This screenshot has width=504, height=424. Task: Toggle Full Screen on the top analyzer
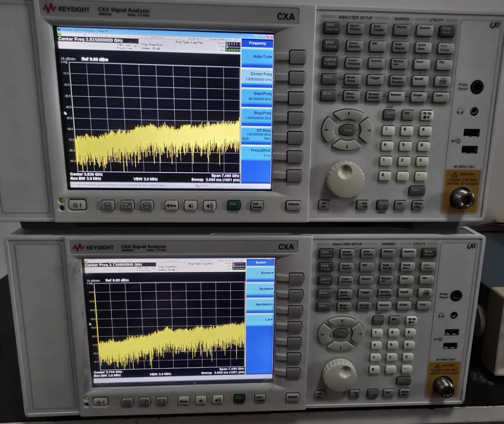click(x=257, y=205)
